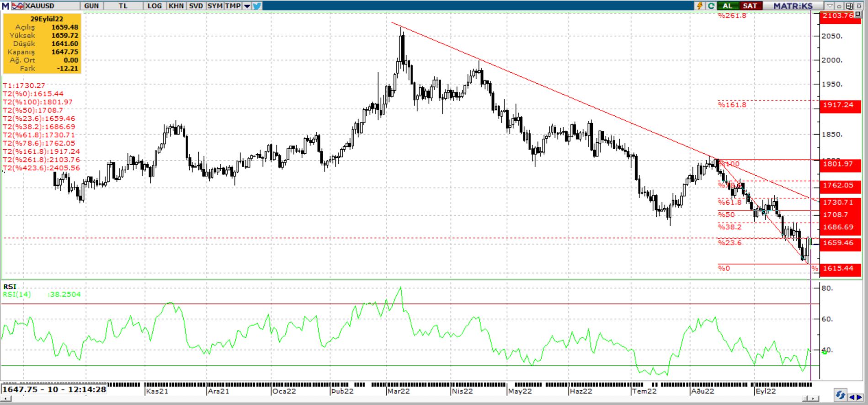Click the blue left arrow navigation icon
This screenshot has height=405, width=868.
(852, 397)
